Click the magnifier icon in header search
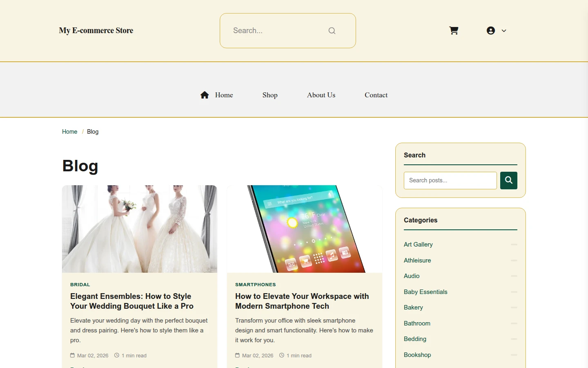This screenshot has width=588, height=368. pos(332,31)
